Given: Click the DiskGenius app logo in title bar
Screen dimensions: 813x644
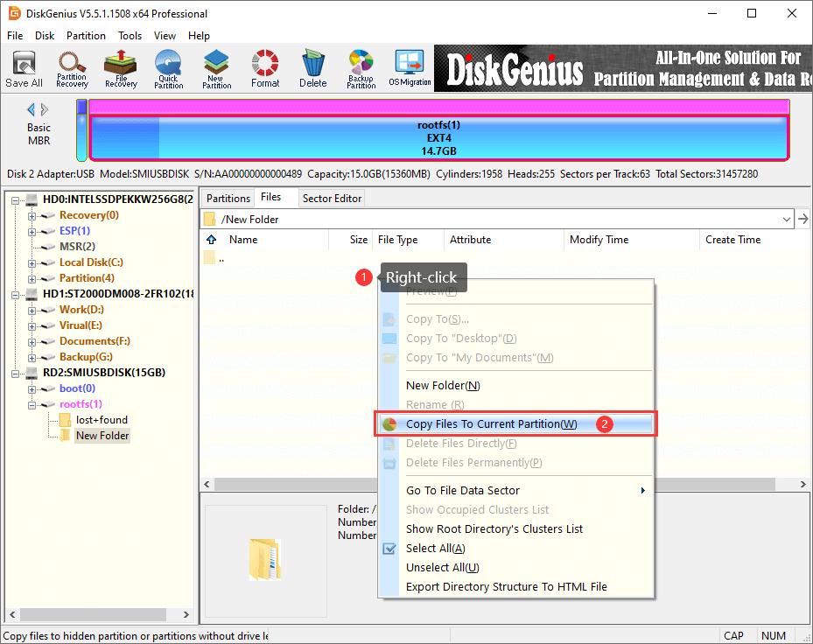Looking at the screenshot, I should click(x=14, y=13).
